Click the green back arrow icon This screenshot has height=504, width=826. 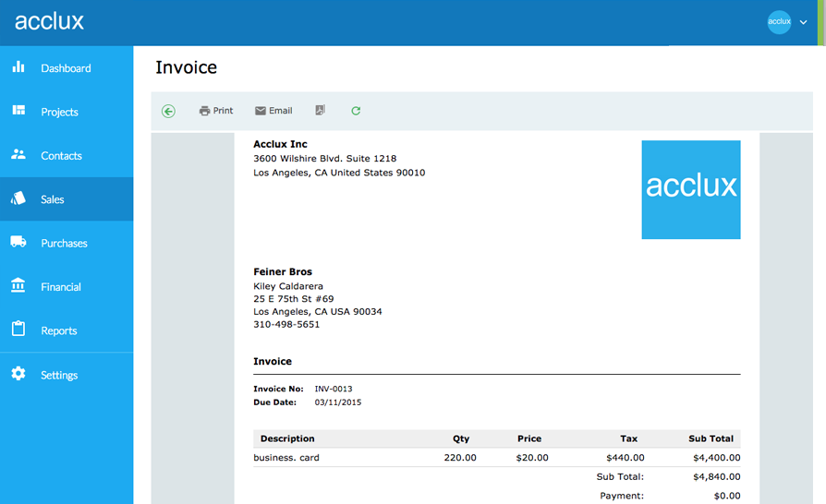pyautogui.click(x=168, y=111)
